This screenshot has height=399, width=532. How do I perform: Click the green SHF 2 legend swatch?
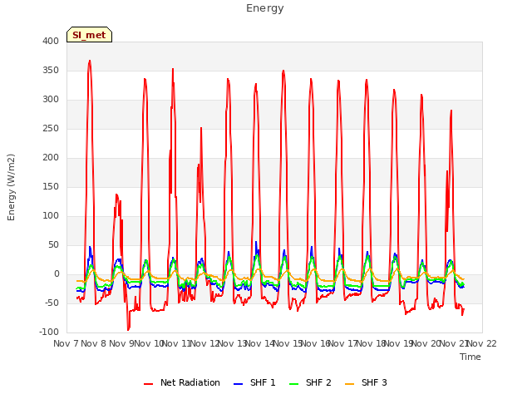click(x=293, y=384)
